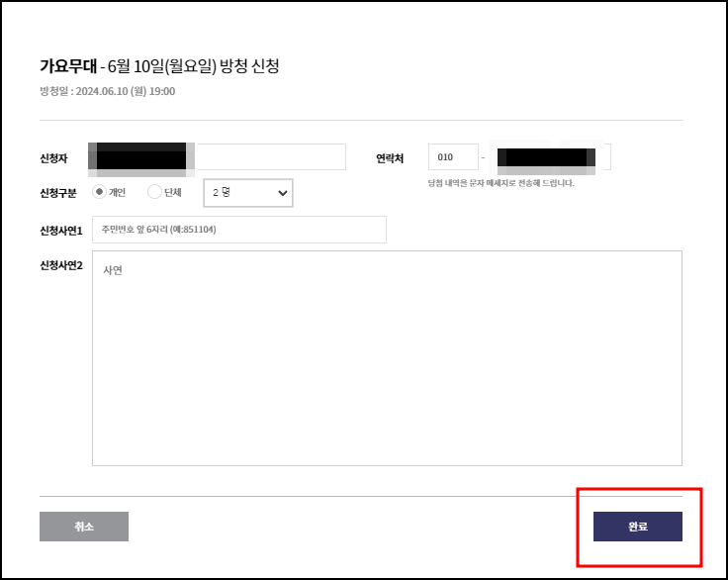Open the 2 명 headcount dropdown
The width and height of the screenshot is (728, 580).
click(248, 193)
